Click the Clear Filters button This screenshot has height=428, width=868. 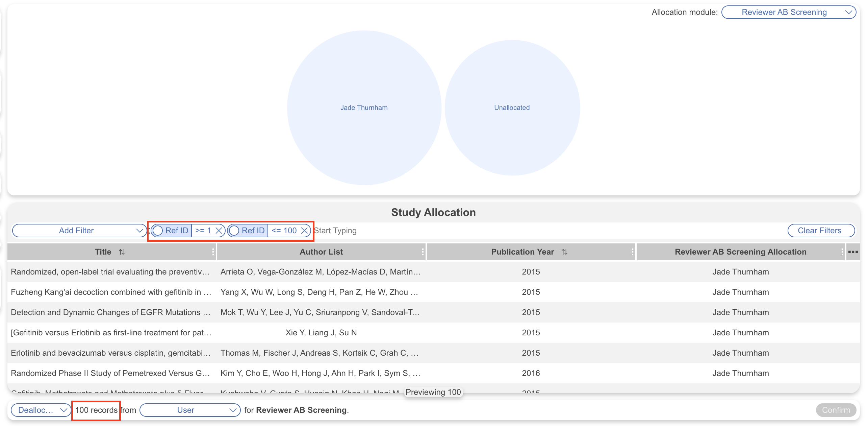tap(821, 231)
